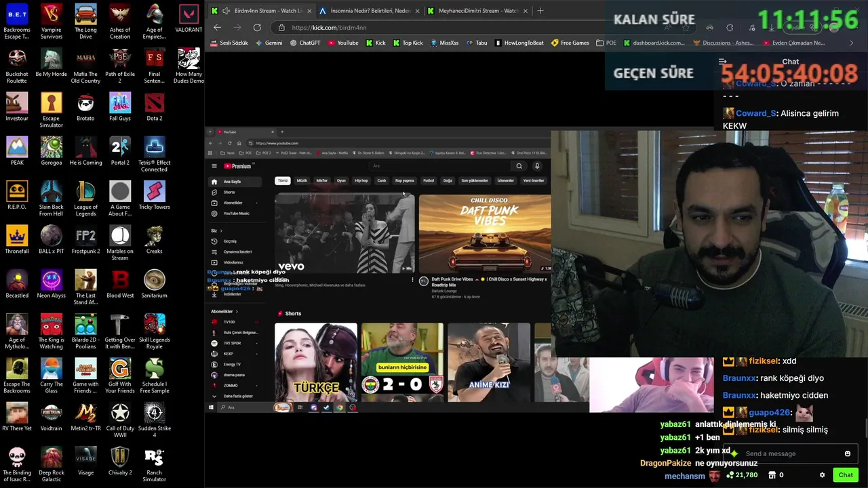
Task: Open the TÜRKÇE Shorts thumbnail
Action: (x=316, y=363)
